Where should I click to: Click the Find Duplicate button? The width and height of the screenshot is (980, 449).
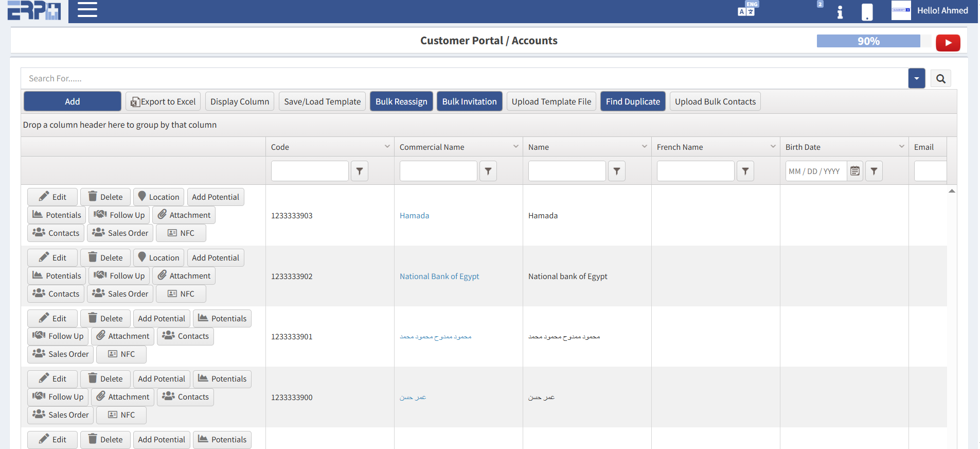pyautogui.click(x=632, y=101)
